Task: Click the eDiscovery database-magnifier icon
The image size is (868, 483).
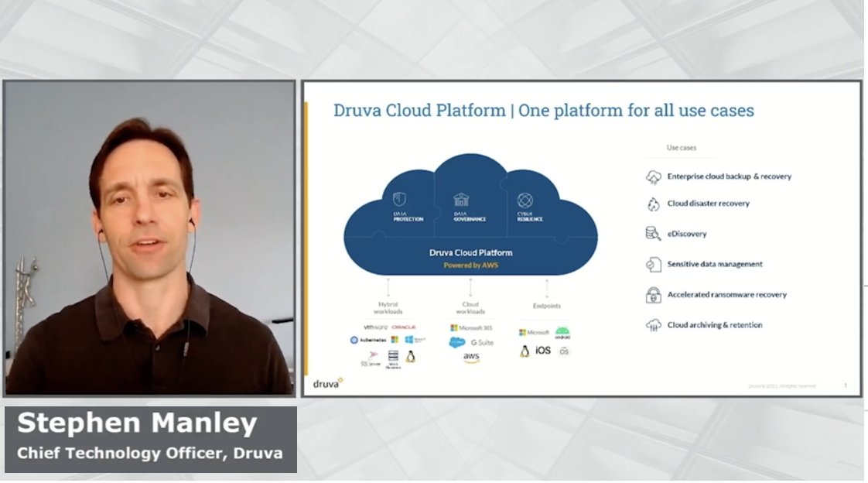Action: 654,233
